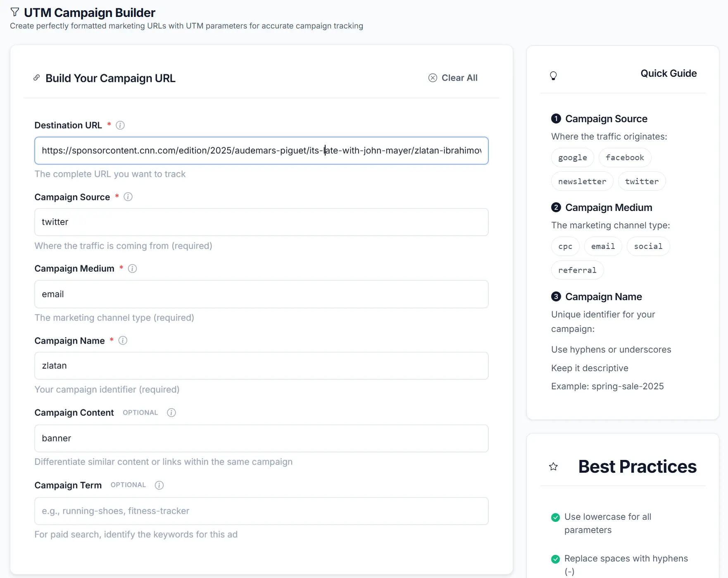Click the info icon beside Campaign Medium label
This screenshot has width=728, height=578.
click(132, 269)
